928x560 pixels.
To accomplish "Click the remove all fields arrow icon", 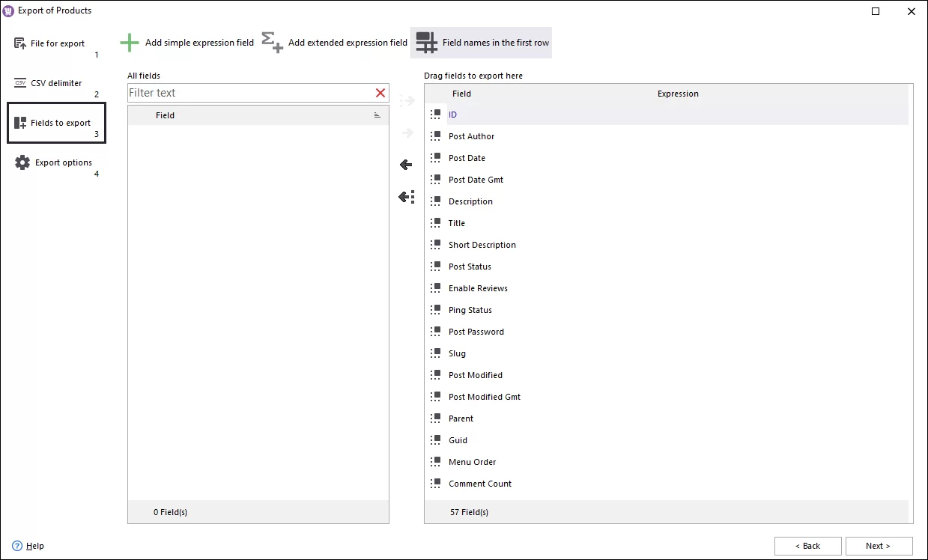I will pyautogui.click(x=406, y=197).
